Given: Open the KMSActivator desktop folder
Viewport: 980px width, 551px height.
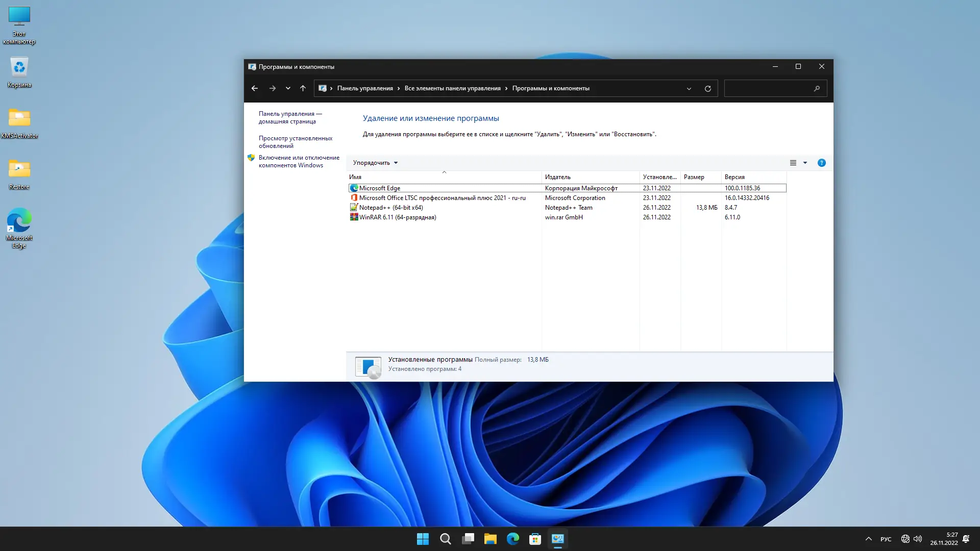Looking at the screenshot, I should click(19, 123).
